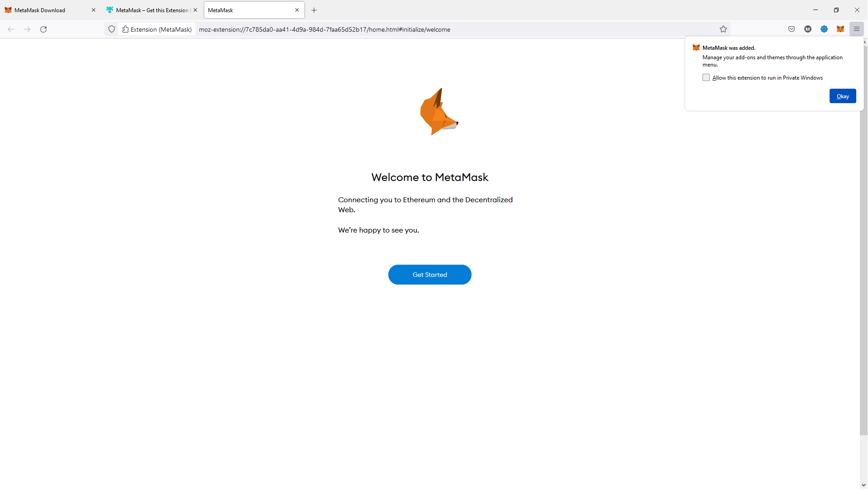Select the active MetaMask tab

click(x=254, y=10)
